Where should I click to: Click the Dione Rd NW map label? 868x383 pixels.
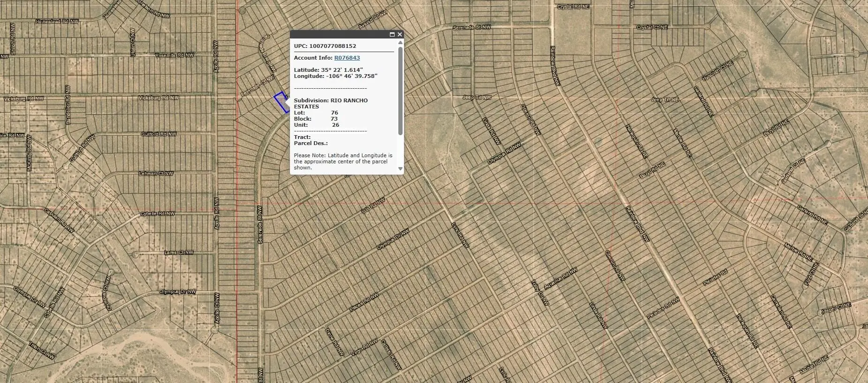(335, 343)
